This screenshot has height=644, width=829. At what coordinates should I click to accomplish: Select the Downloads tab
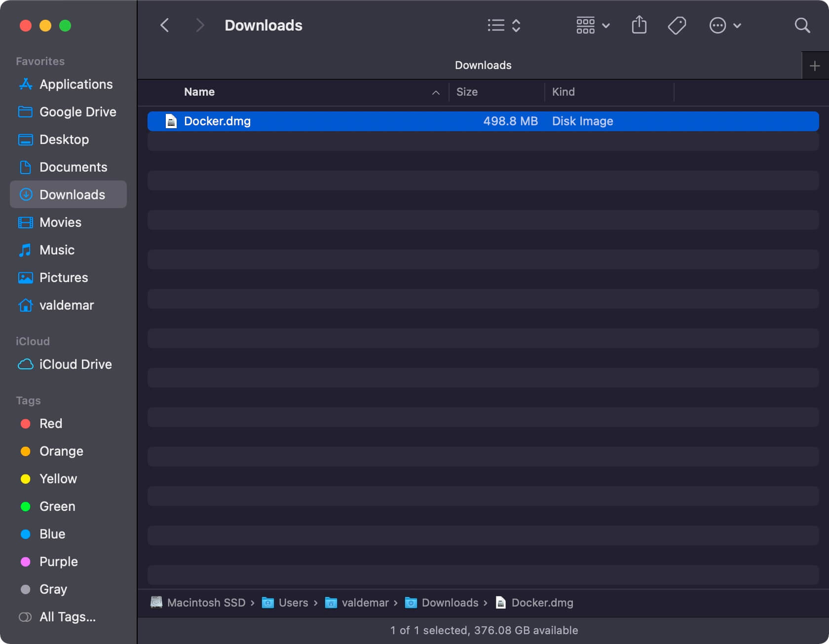pos(483,65)
